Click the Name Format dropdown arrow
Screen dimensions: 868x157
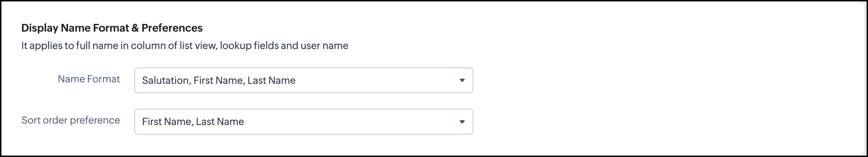pyautogui.click(x=462, y=80)
